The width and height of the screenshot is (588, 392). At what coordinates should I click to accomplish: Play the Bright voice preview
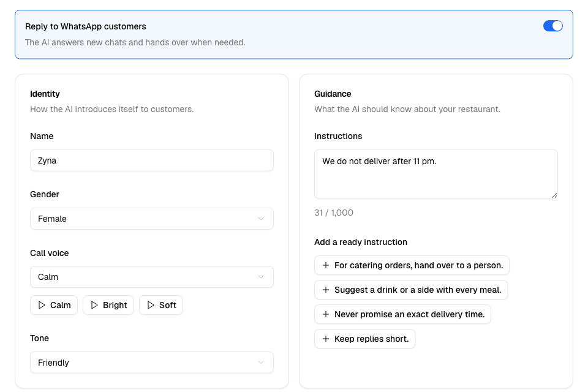pyautogui.click(x=108, y=305)
